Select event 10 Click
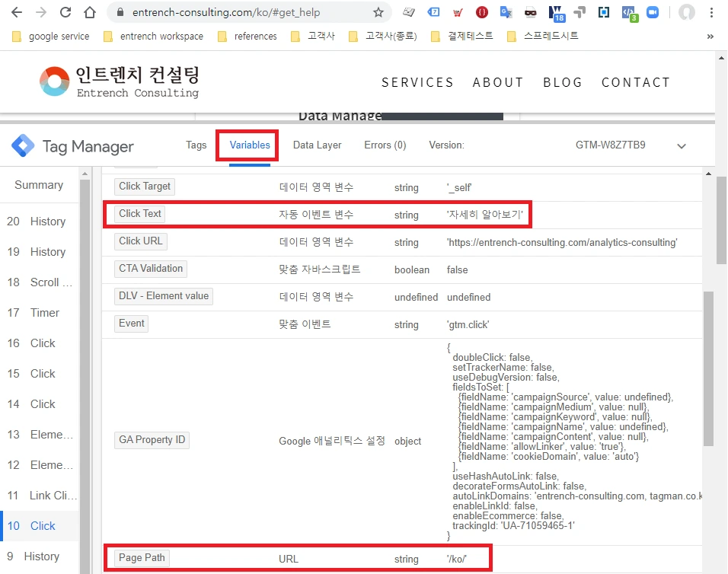The height and width of the screenshot is (574, 728). (39, 526)
